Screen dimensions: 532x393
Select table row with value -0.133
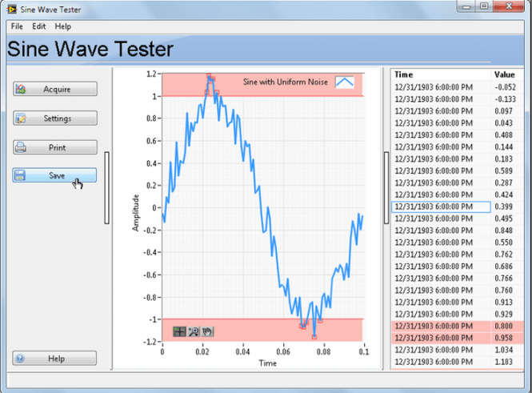click(458, 99)
